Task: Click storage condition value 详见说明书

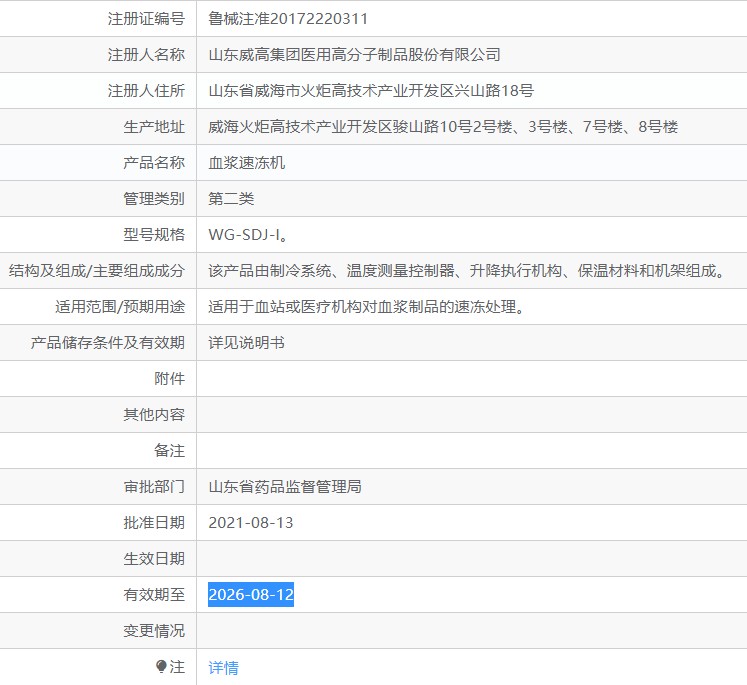Action: coord(246,342)
